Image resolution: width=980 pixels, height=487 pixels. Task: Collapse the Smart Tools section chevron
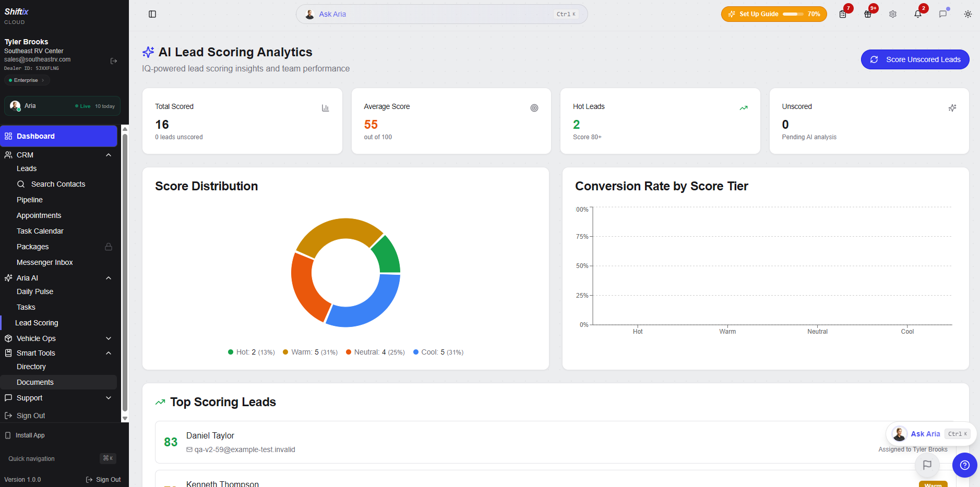coord(109,353)
